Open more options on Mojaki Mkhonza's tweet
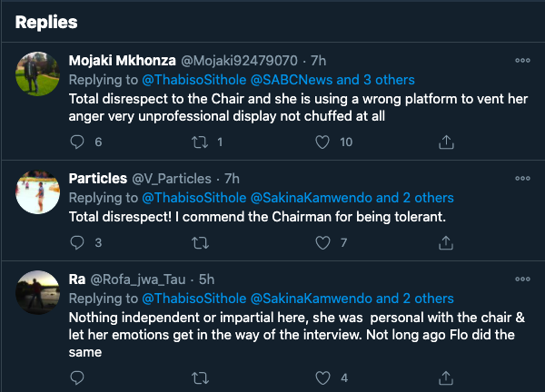Screen dimensions: 545x392 click(522, 61)
